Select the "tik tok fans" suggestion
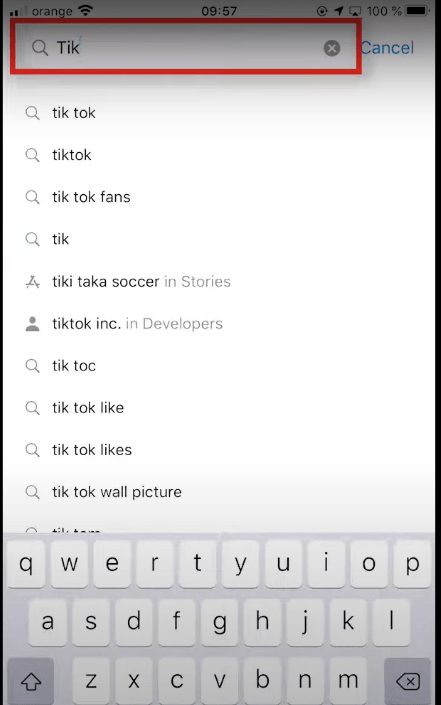This screenshot has width=441, height=705. tap(218, 197)
